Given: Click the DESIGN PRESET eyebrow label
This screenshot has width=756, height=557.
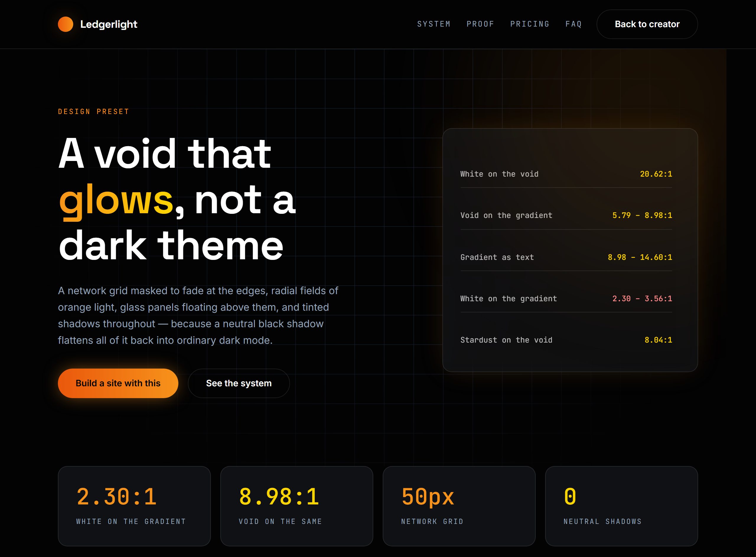Looking at the screenshot, I should pos(94,112).
